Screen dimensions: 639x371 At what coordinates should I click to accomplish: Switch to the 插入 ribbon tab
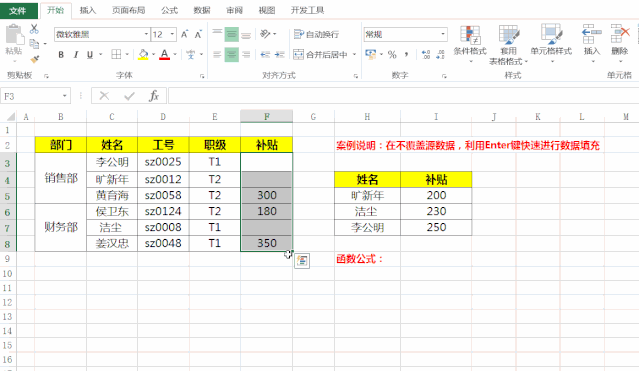pos(88,10)
